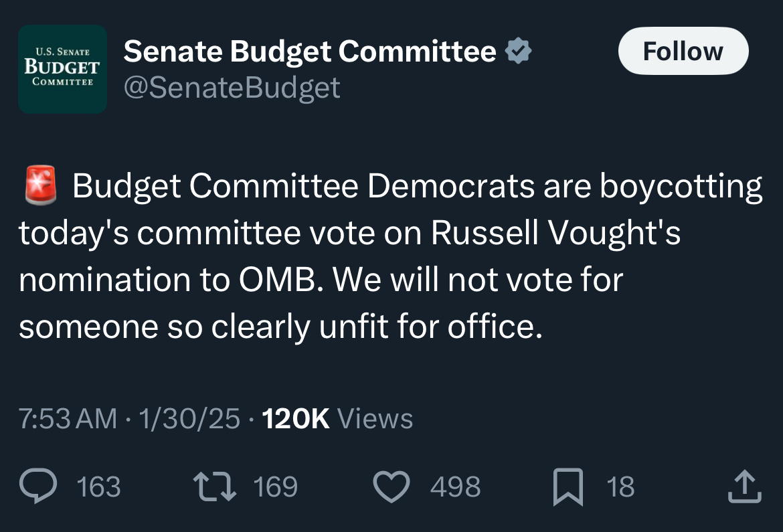Click the blue verified badge icon
Viewport: 783px width, 532px height.
519,50
